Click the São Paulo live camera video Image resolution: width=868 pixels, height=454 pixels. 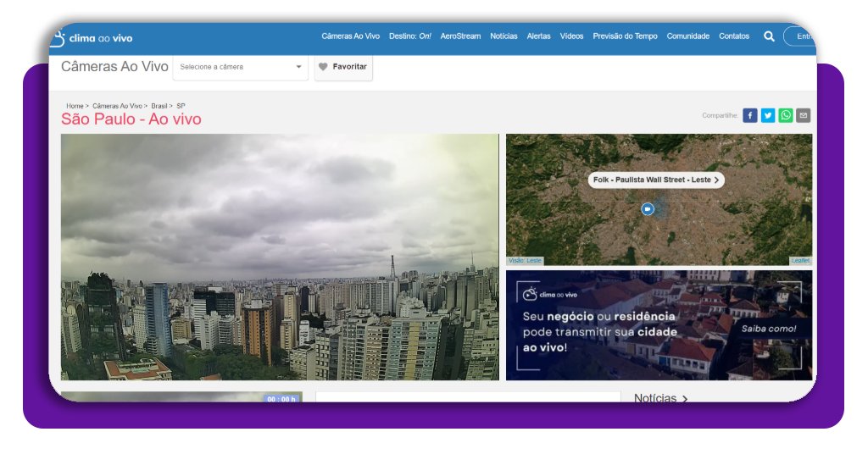pyautogui.click(x=280, y=257)
